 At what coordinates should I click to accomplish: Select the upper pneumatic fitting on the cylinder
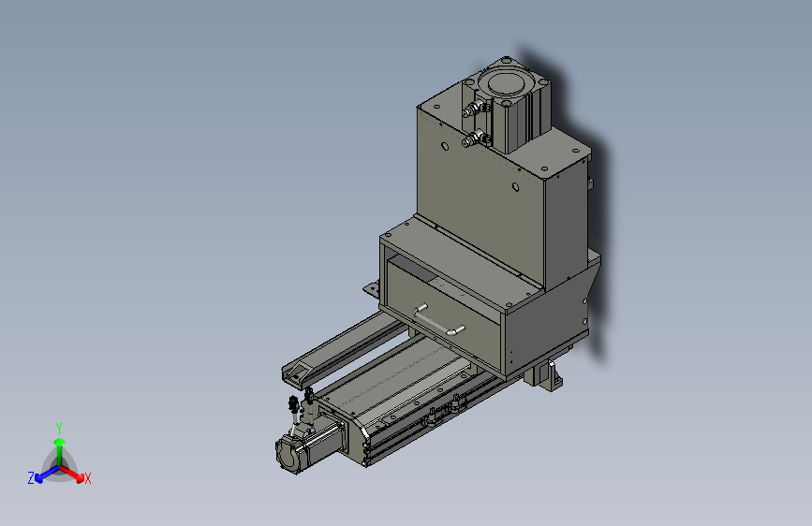pyautogui.click(x=476, y=110)
